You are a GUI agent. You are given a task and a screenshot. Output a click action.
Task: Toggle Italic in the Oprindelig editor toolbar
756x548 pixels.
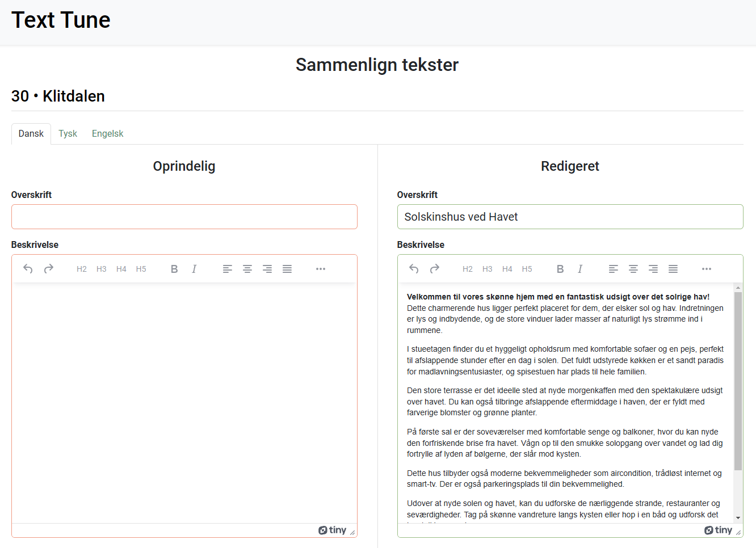click(194, 269)
